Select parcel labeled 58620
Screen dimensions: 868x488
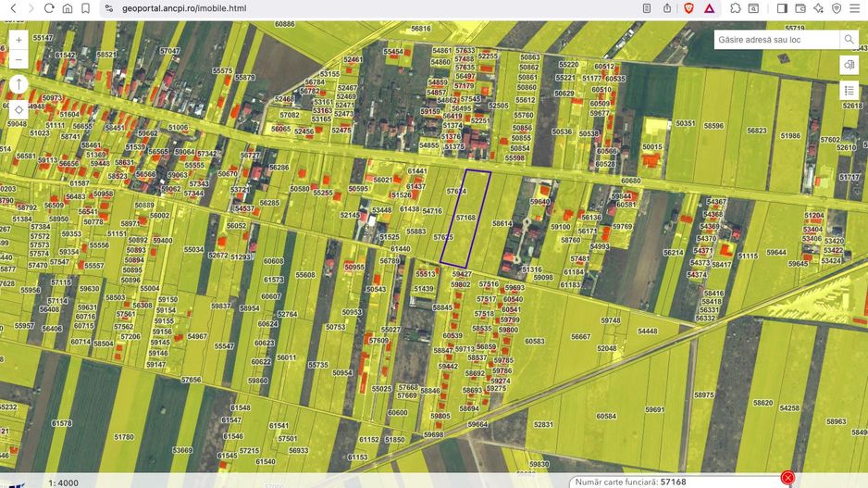click(763, 403)
